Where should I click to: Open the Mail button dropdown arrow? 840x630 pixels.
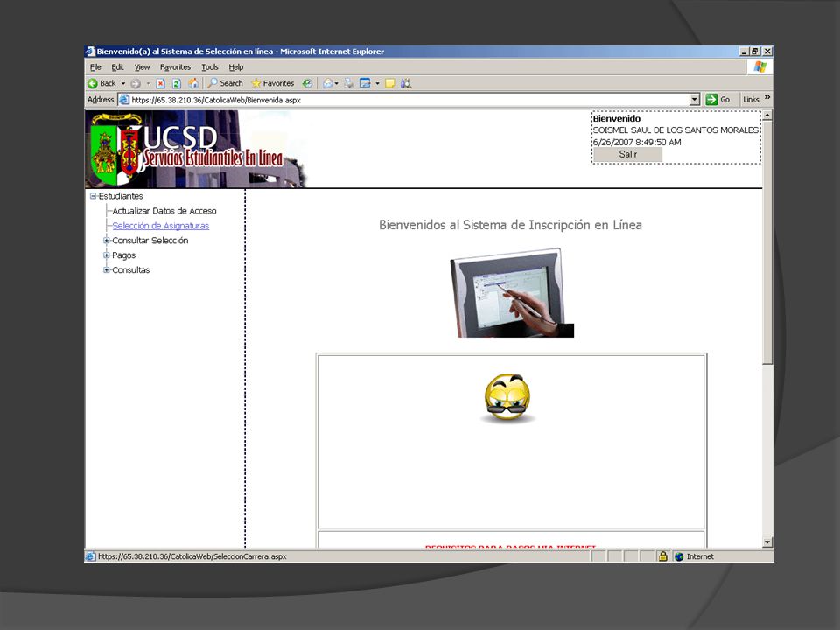336,84
